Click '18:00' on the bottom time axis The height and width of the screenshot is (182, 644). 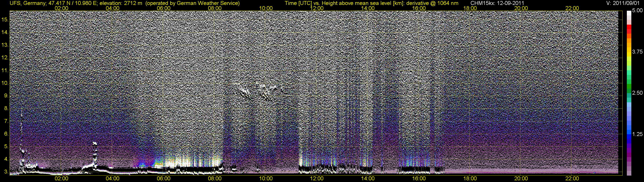click(x=470, y=179)
